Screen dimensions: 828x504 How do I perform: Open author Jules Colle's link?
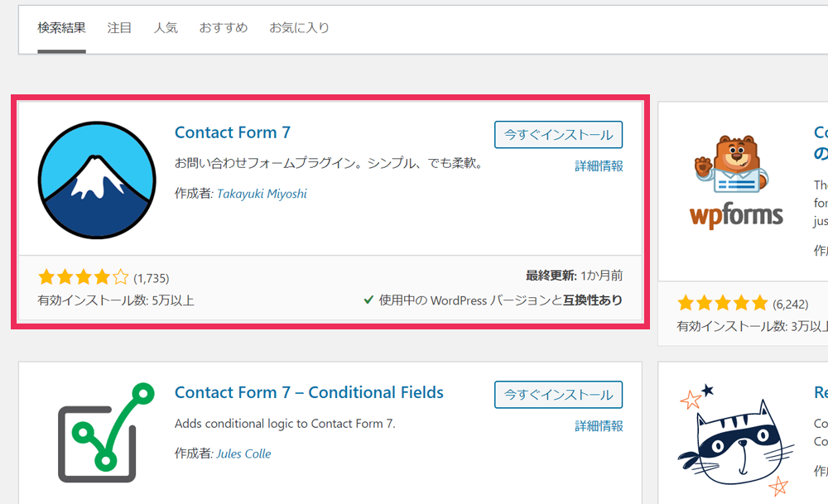pyautogui.click(x=243, y=454)
